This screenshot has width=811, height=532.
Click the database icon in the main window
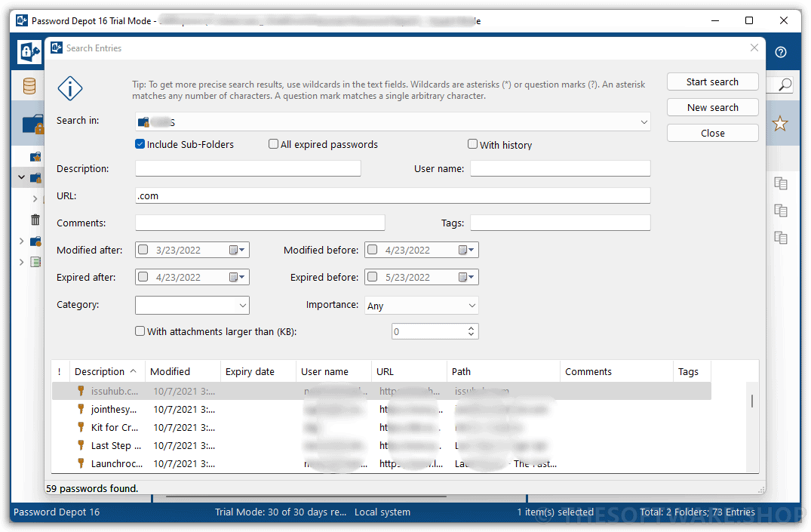(29, 86)
